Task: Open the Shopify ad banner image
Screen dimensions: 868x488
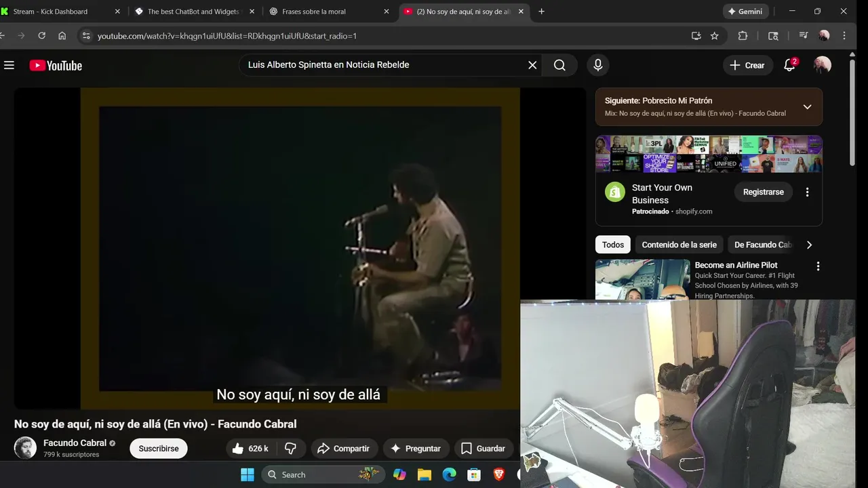Action: click(709, 155)
